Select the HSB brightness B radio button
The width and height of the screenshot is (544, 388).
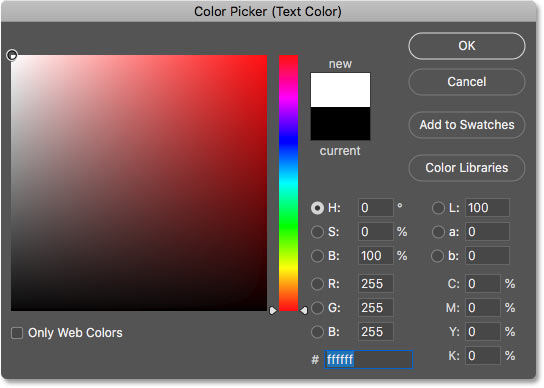(x=317, y=256)
